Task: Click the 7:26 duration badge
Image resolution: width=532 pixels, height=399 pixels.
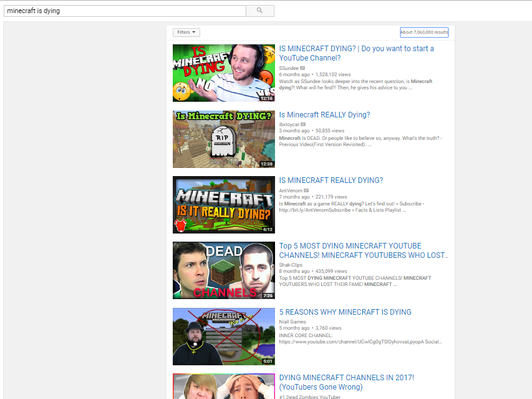Action: click(268, 296)
